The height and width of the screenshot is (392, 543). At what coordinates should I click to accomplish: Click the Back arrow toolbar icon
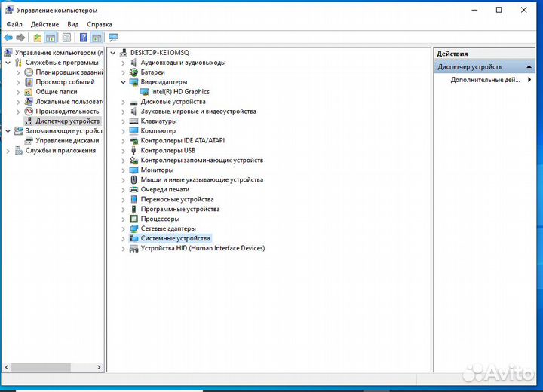[x=8, y=38]
